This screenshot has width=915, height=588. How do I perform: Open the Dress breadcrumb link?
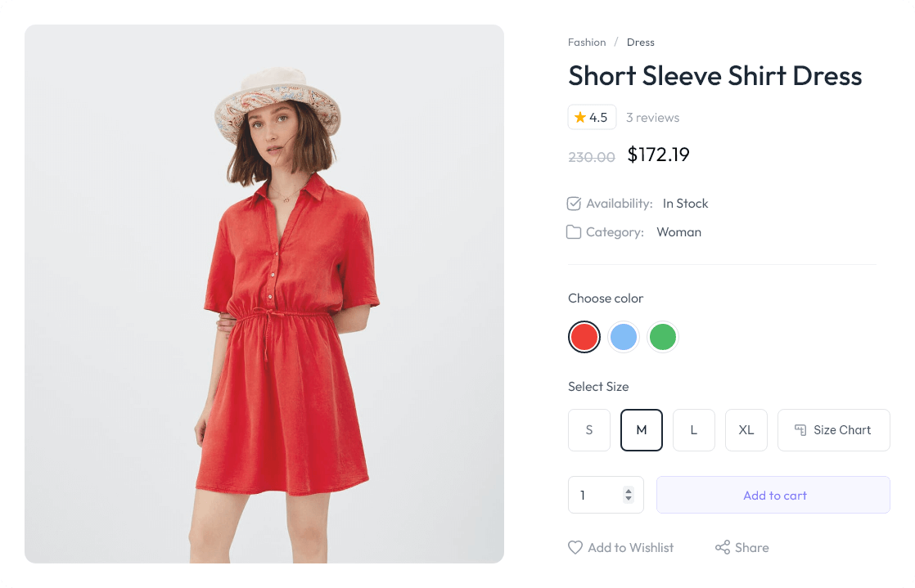point(641,43)
